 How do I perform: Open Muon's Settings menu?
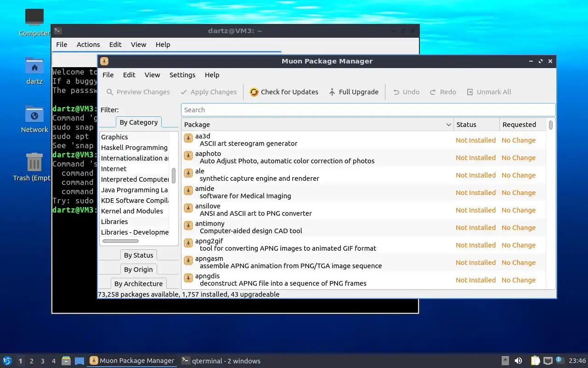182,75
